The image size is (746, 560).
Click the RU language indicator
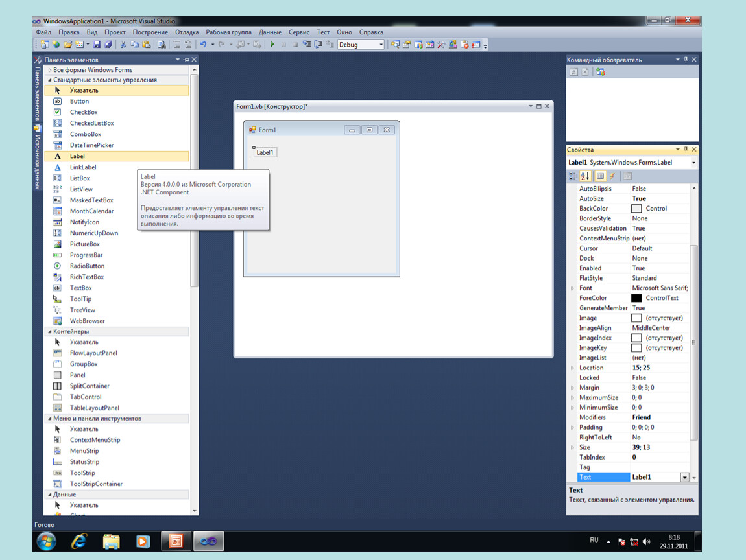tap(594, 540)
